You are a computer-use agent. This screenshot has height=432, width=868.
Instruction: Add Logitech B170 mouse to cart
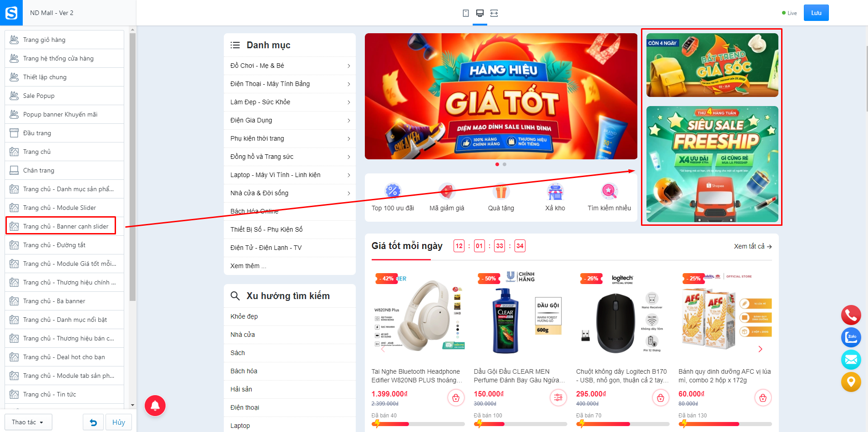(661, 398)
